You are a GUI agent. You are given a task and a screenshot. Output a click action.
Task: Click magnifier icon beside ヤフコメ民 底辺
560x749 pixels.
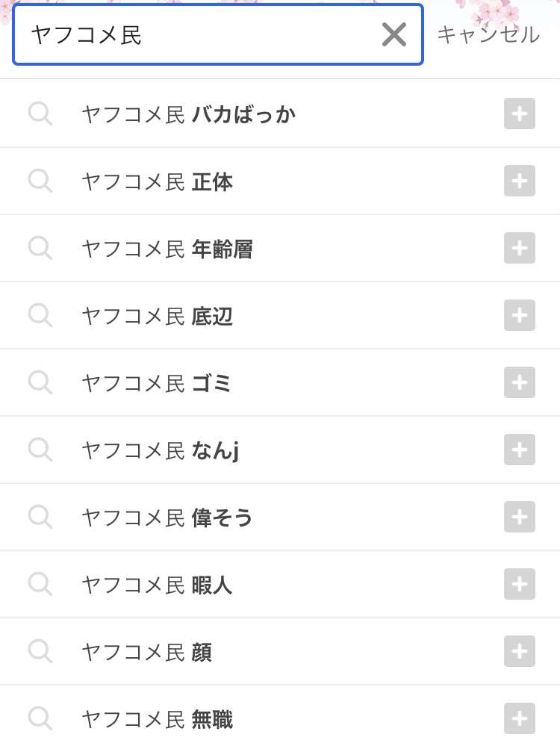click(x=40, y=316)
